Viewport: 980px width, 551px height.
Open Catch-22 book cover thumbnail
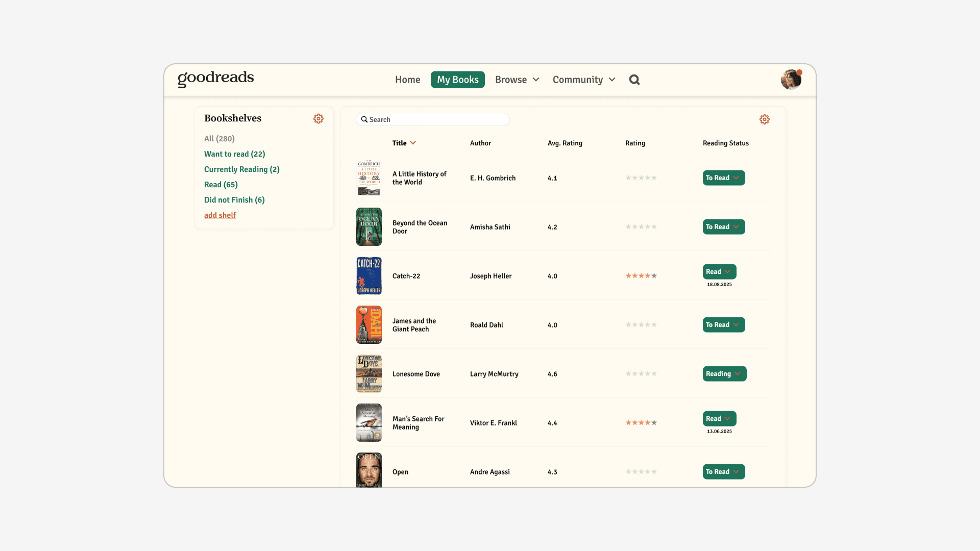point(369,276)
